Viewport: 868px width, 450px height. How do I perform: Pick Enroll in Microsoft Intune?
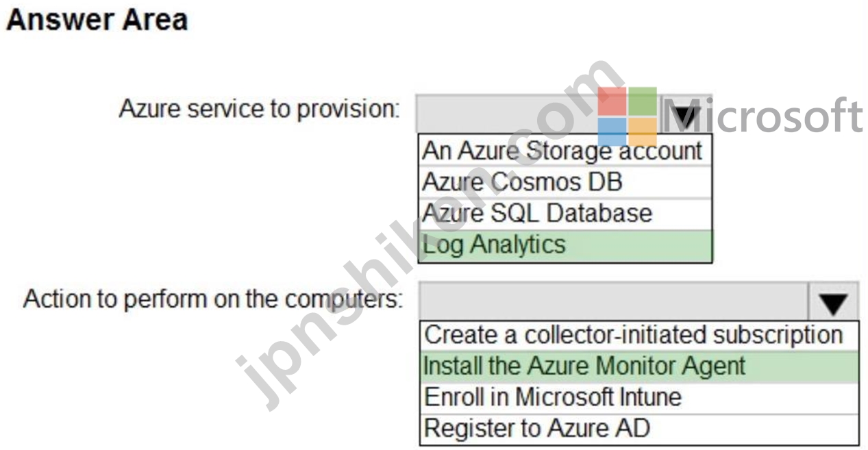click(638, 397)
